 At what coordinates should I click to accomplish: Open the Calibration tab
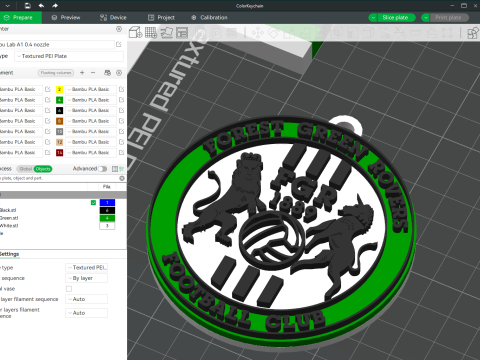click(x=209, y=18)
